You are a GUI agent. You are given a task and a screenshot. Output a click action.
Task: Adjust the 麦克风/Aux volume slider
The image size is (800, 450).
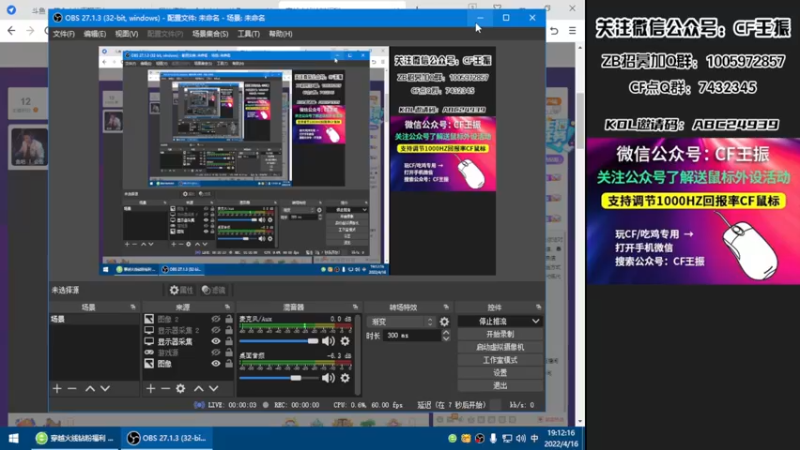point(279,341)
